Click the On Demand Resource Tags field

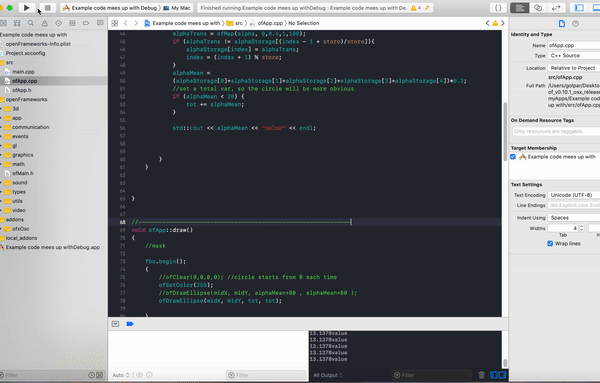(x=556, y=131)
